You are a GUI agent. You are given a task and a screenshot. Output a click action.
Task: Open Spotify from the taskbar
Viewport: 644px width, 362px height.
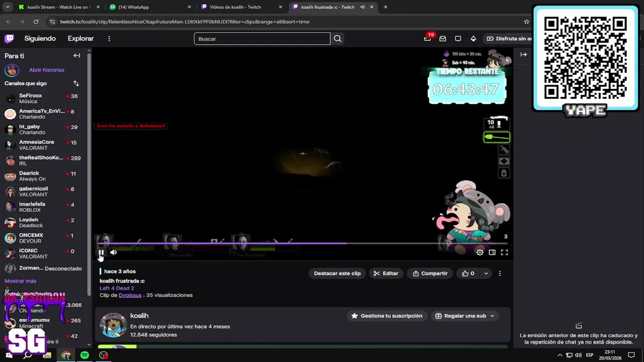click(85, 355)
